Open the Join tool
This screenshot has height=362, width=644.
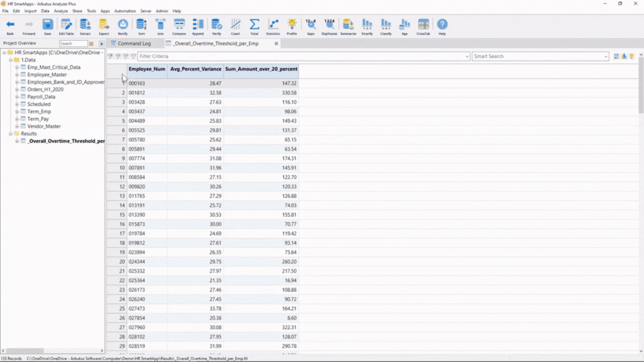pyautogui.click(x=160, y=25)
